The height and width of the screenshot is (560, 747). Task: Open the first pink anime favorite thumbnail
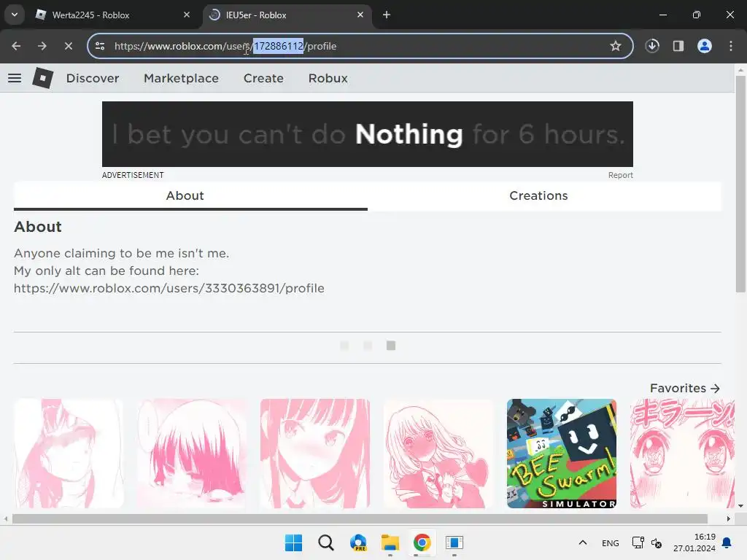click(x=69, y=454)
